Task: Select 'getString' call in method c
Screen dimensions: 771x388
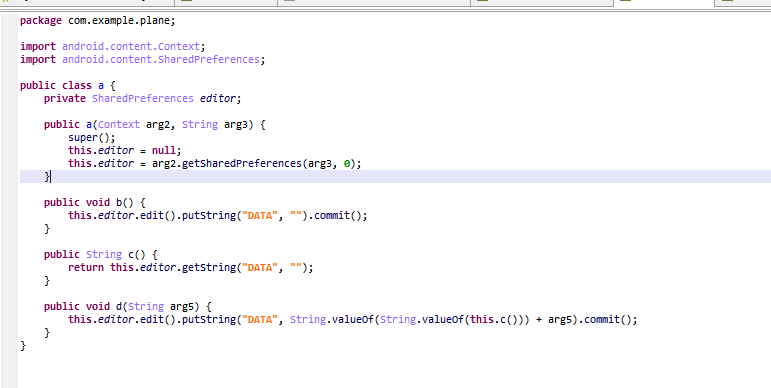Action: [x=208, y=268]
